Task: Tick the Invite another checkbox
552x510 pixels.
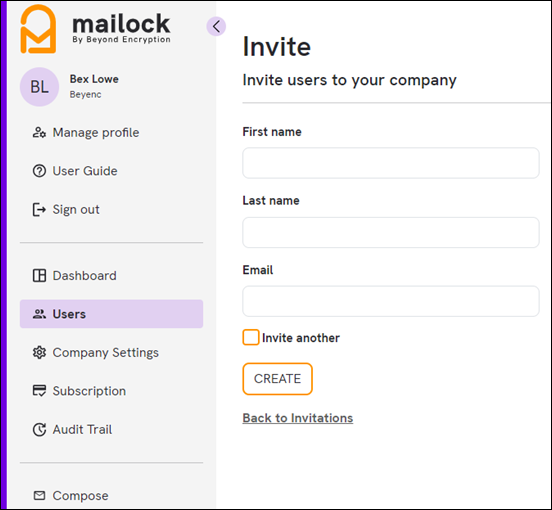Action: point(251,337)
